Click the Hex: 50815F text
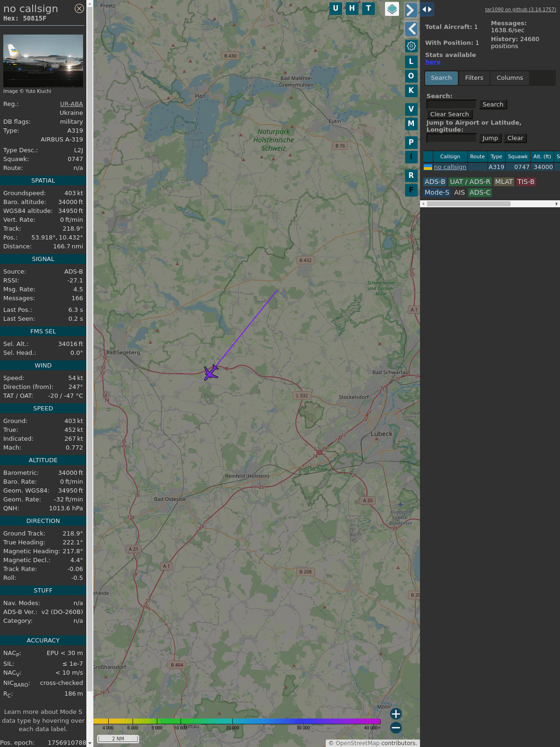 coord(25,19)
